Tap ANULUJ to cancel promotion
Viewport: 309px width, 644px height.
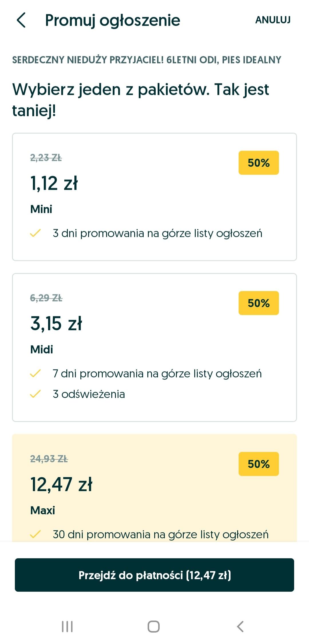click(x=273, y=20)
